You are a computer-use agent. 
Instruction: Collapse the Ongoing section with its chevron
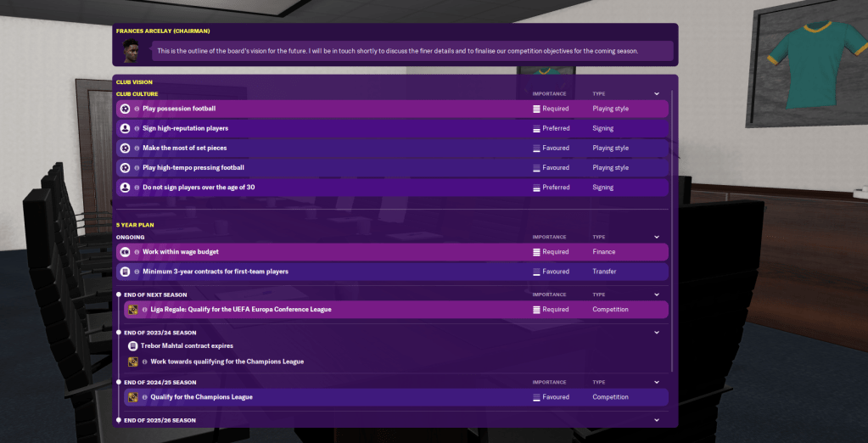657,238
